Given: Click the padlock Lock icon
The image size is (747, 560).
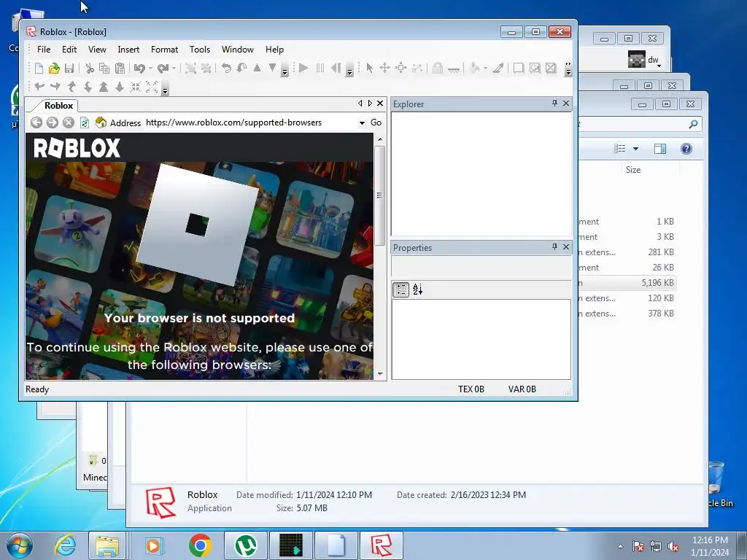Looking at the screenshot, I should click(438, 68).
